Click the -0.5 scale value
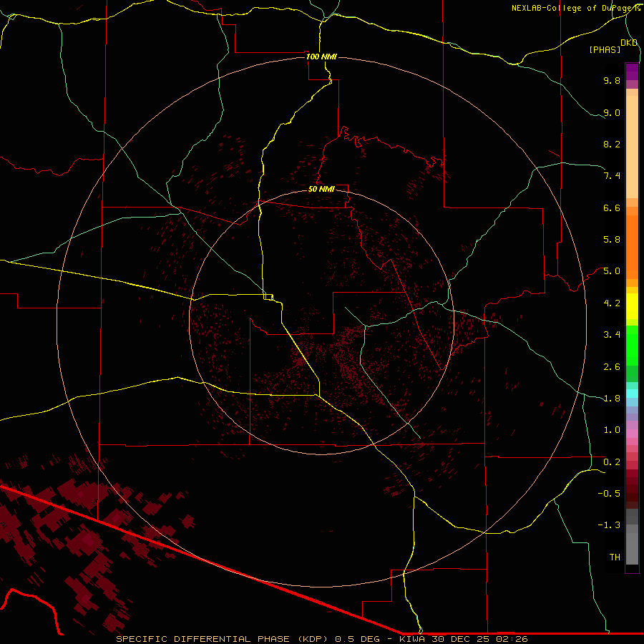 coord(609,494)
